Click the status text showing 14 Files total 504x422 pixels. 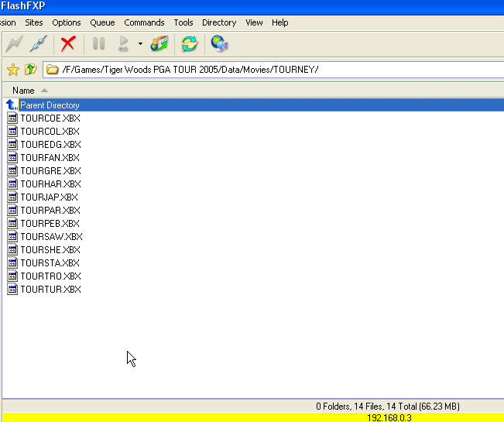388,407
